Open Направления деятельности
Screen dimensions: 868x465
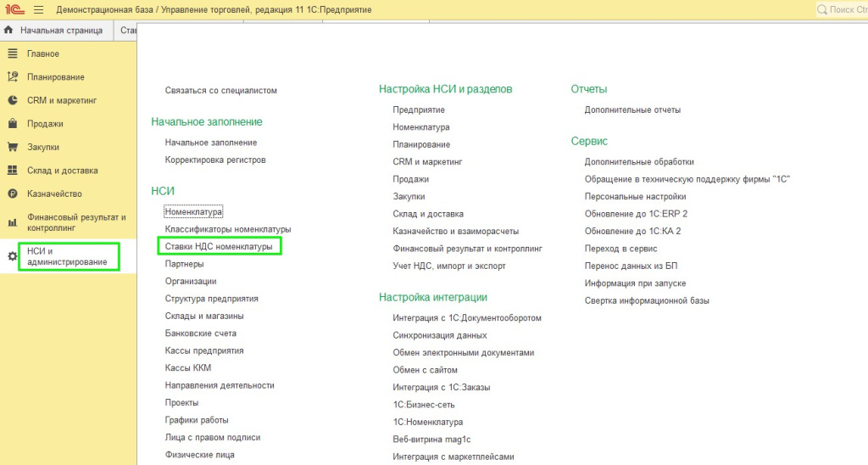point(220,385)
